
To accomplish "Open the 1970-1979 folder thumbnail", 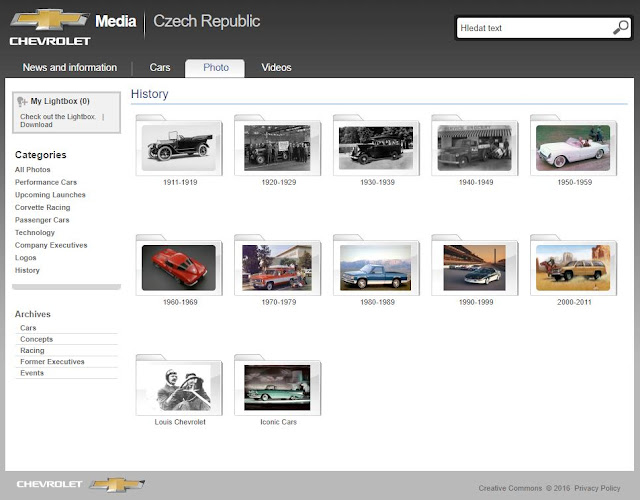I will click(278, 265).
